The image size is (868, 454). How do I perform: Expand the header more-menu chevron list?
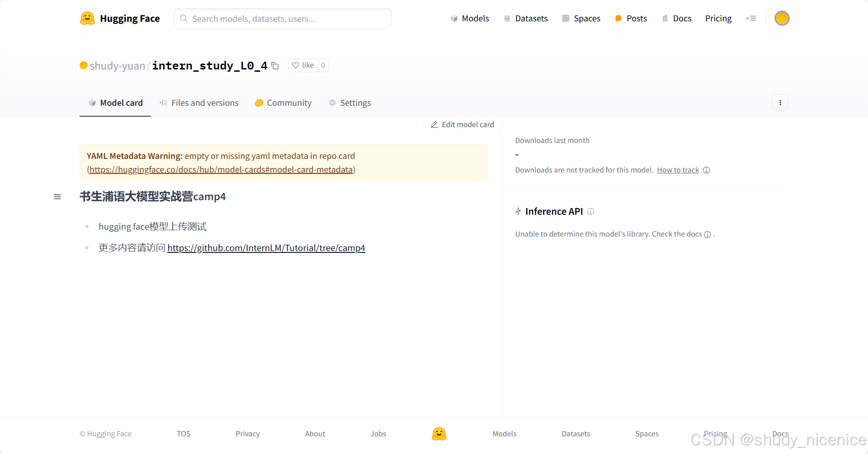751,18
